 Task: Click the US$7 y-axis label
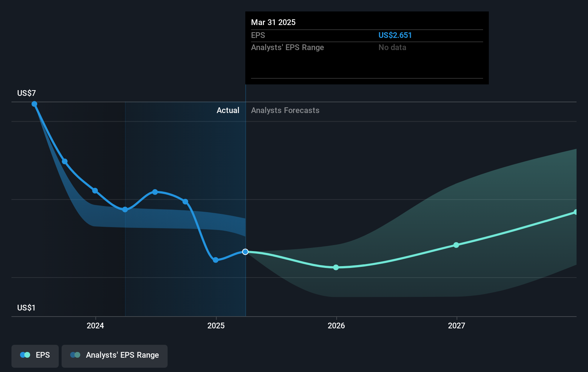(26, 93)
